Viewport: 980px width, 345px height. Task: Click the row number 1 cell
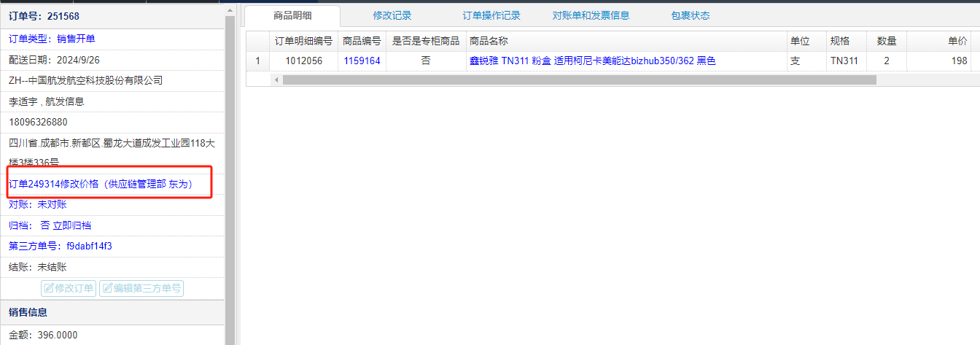257,61
